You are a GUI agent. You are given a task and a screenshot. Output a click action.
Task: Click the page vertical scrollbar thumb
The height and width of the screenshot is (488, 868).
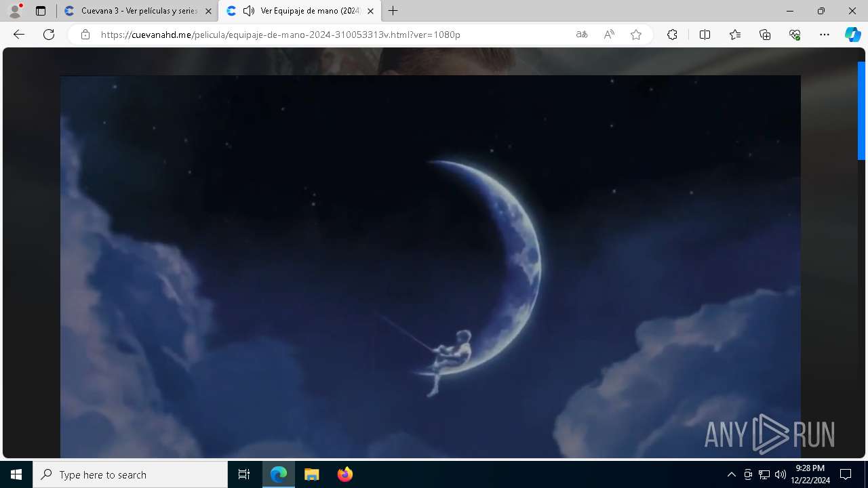coord(861,110)
